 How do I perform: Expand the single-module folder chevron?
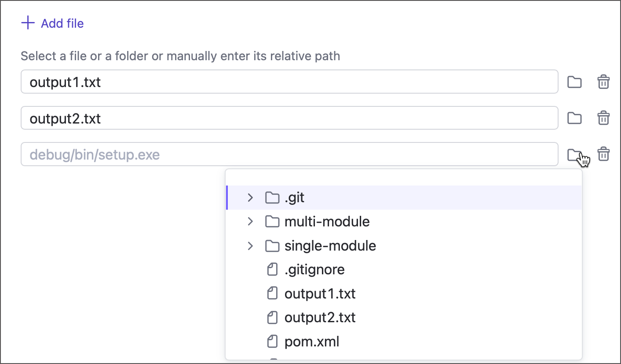(250, 246)
